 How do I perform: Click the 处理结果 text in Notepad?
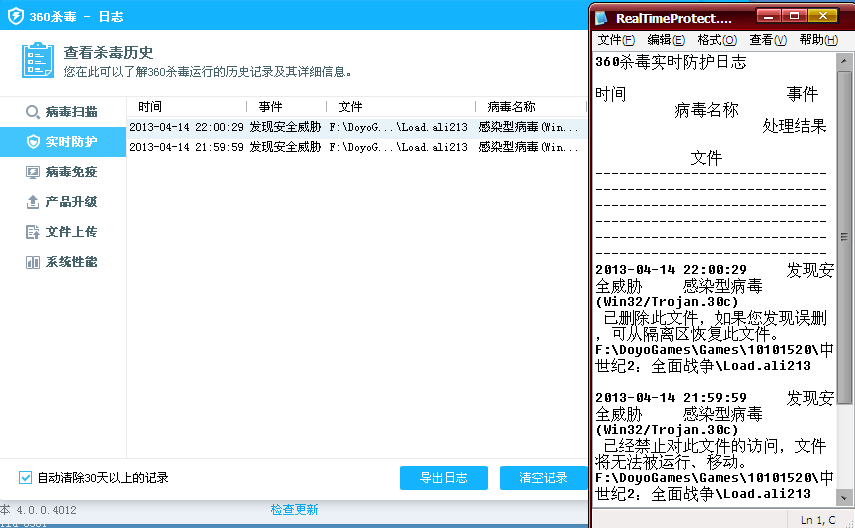794,126
